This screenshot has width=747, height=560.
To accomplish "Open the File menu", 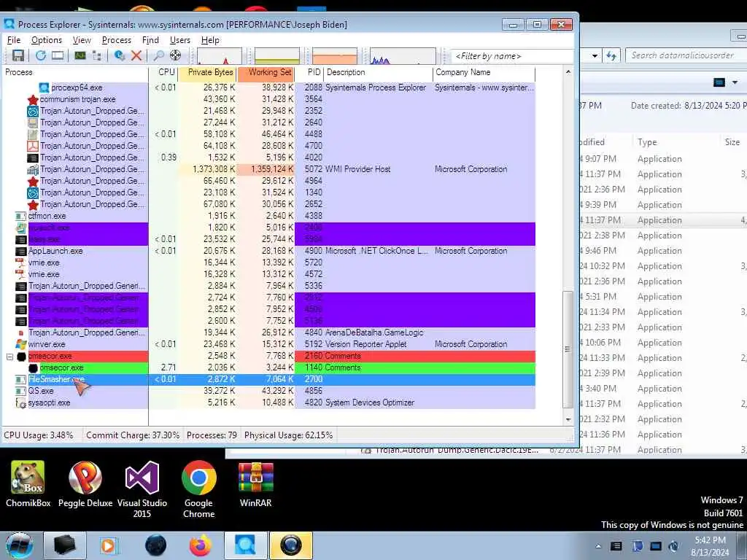I will (x=14, y=40).
